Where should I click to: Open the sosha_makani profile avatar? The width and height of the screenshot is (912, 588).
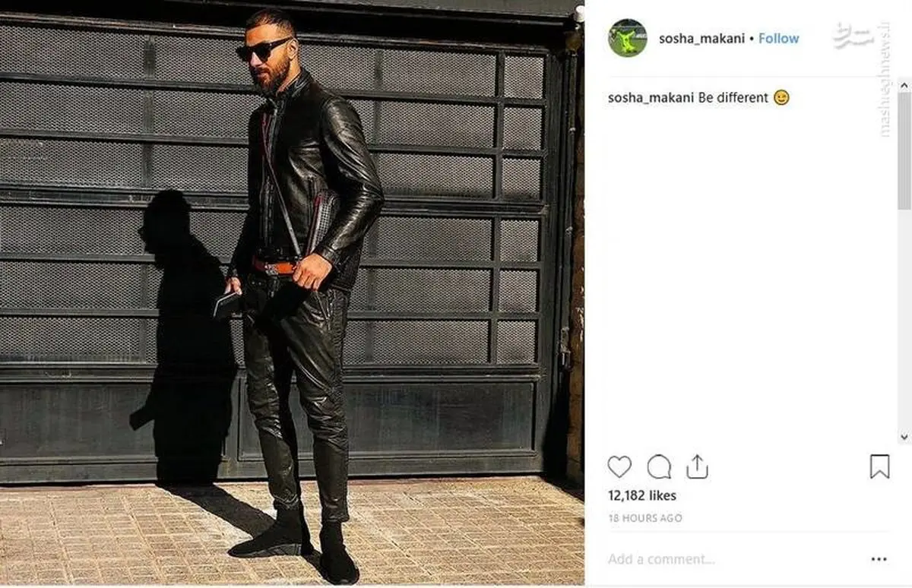(x=627, y=38)
